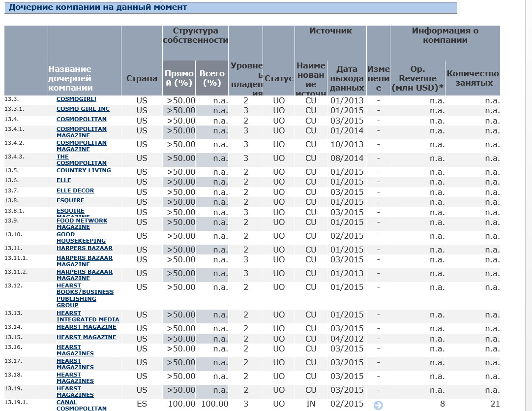
Task: Open HEARST MAGAZINES link in row 13.18.
Action: 75,378
